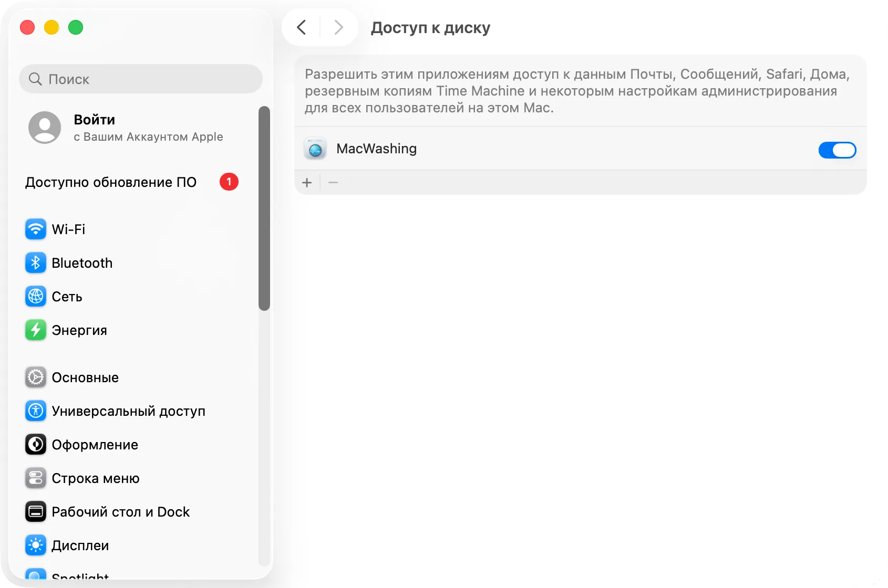
Task: Click the Wi-Fi icon in sidebar
Action: point(36,229)
